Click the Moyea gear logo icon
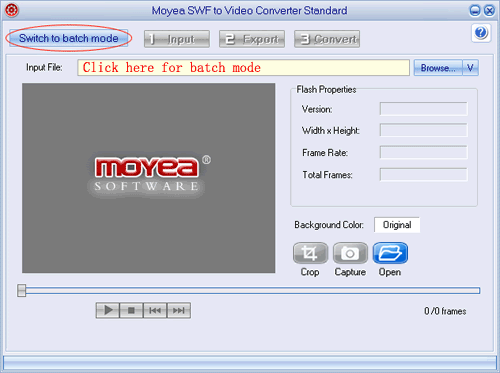Screen dimensions: 500x373 [12, 10]
